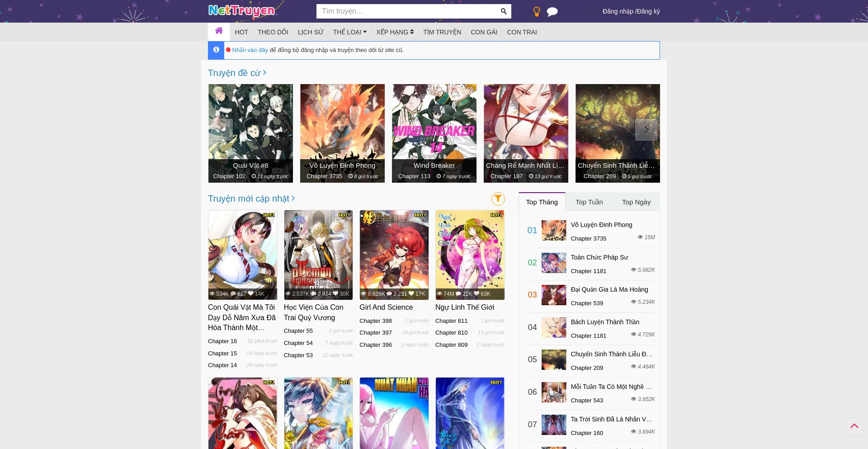Open Chapter 539 in the ranking list
The width and height of the screenshot is (868, 449).
(587, 303)
